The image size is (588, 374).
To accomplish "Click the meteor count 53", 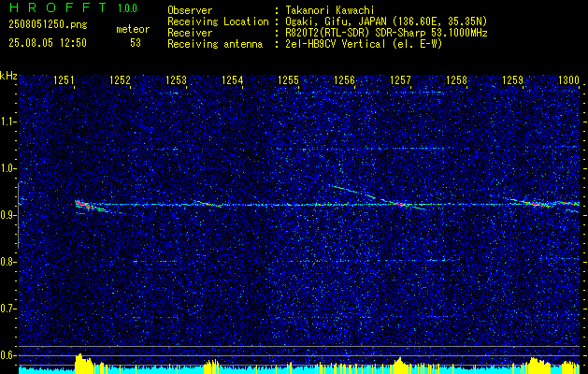I will pyautogui.click(x=136, y=43).
